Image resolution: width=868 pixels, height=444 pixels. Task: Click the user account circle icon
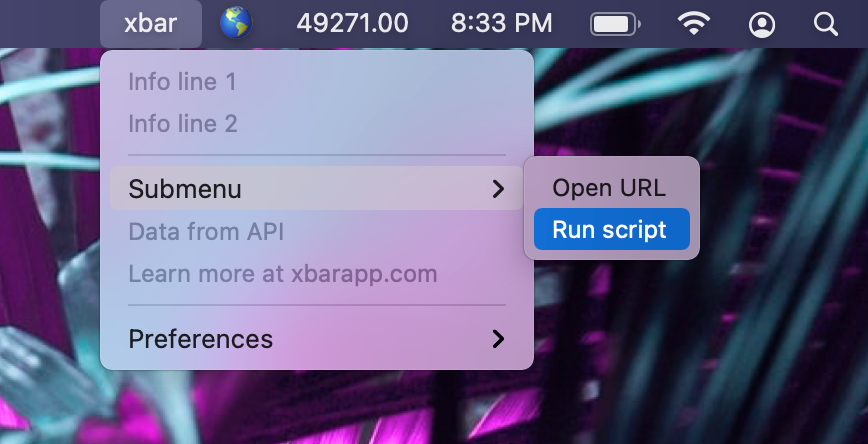point(762,23)
